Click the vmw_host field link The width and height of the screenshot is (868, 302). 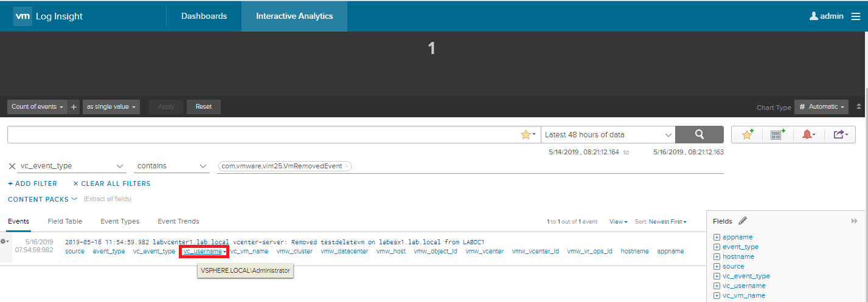click(x=391, y=251)
